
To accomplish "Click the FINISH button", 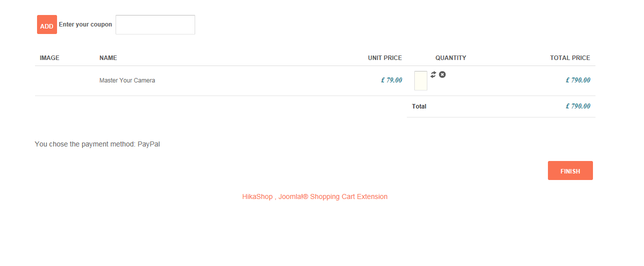I will [x=570, y=170].
